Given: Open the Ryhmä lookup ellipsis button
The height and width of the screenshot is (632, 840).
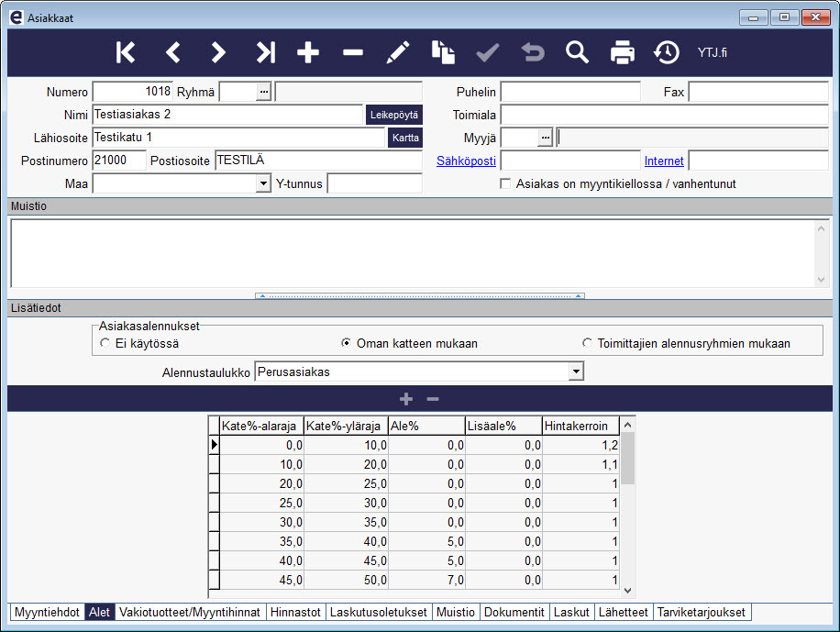Looking at the screenshot, I should click(263, 93).
